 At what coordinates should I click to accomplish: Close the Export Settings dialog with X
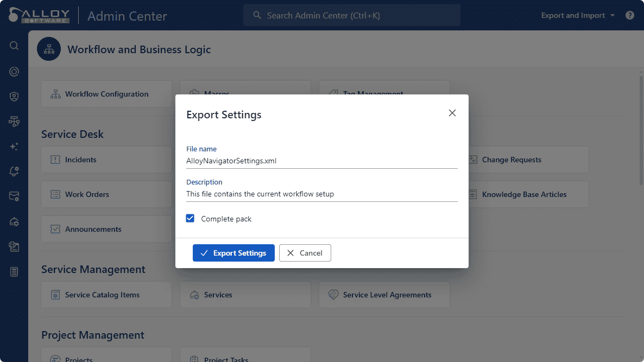tap(452, 113)
